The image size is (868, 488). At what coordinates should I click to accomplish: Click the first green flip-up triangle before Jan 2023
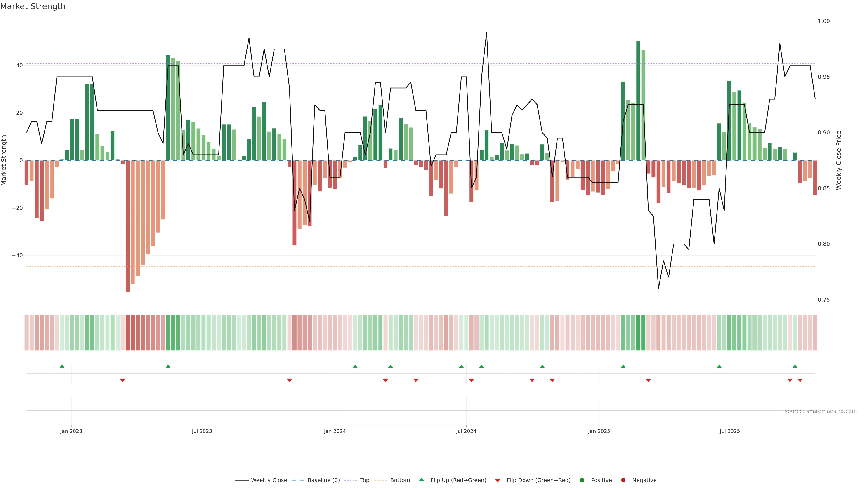point(62,366)
